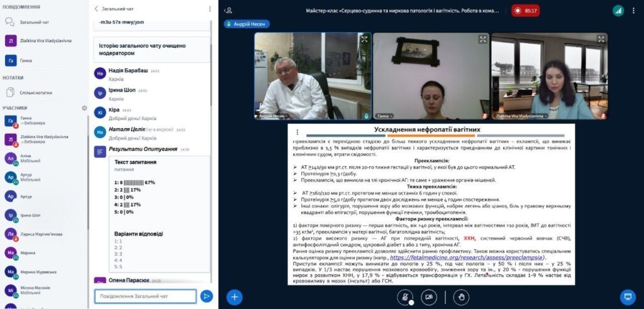644x309 pixels.
Task: Click the Андрій Несен webcam video
Action: click(313, 77)
